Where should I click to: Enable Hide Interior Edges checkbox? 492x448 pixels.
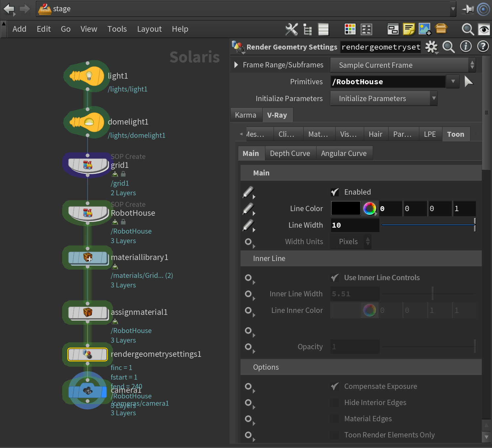[335, 402]
